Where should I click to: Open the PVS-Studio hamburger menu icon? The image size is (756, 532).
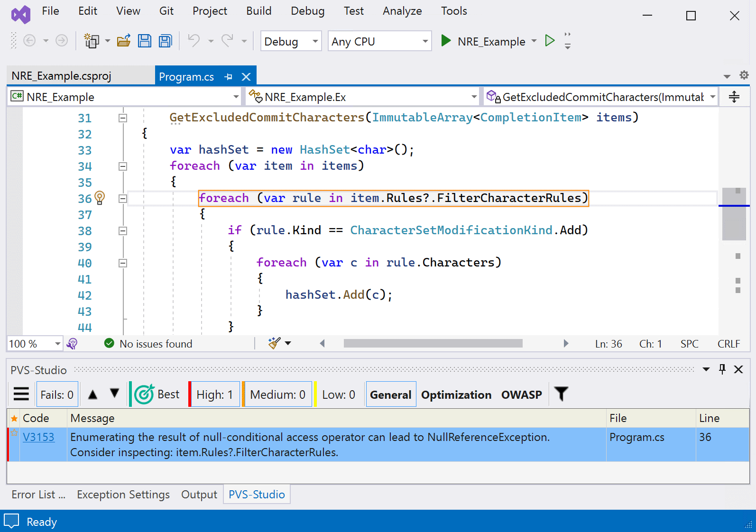pyautogui.click(x=21, y=394)
